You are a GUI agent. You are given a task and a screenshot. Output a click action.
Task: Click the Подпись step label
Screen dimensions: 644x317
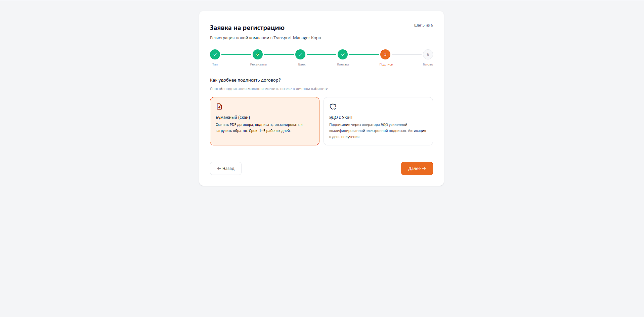(x=386, y=64)
